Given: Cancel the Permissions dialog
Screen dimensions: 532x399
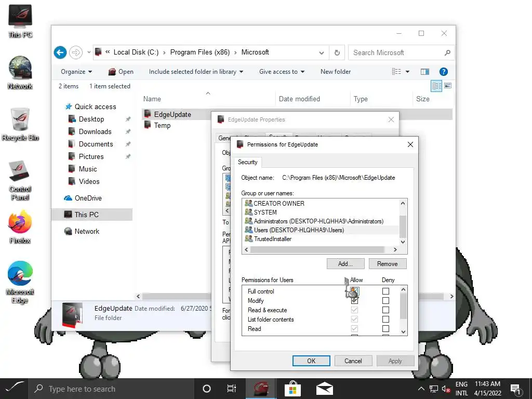Looking at the screenshot, I should tap(353, 361).
